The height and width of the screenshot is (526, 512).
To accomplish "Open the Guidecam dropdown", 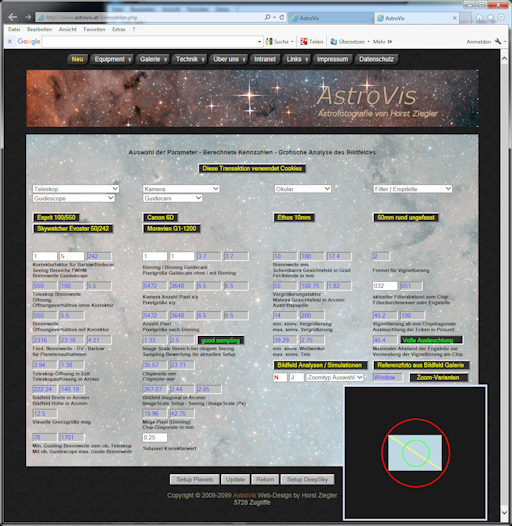I will coord(172,198).
